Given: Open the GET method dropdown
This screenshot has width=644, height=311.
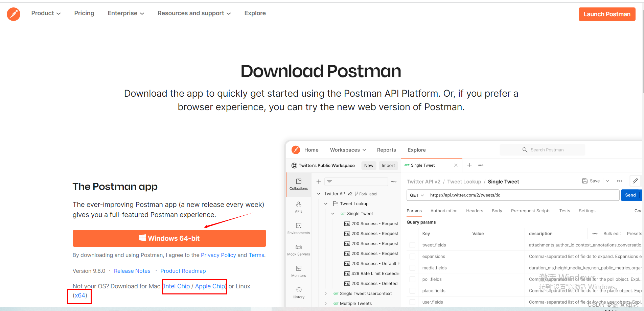Looking at the screenshot, I should click(417, 195).
